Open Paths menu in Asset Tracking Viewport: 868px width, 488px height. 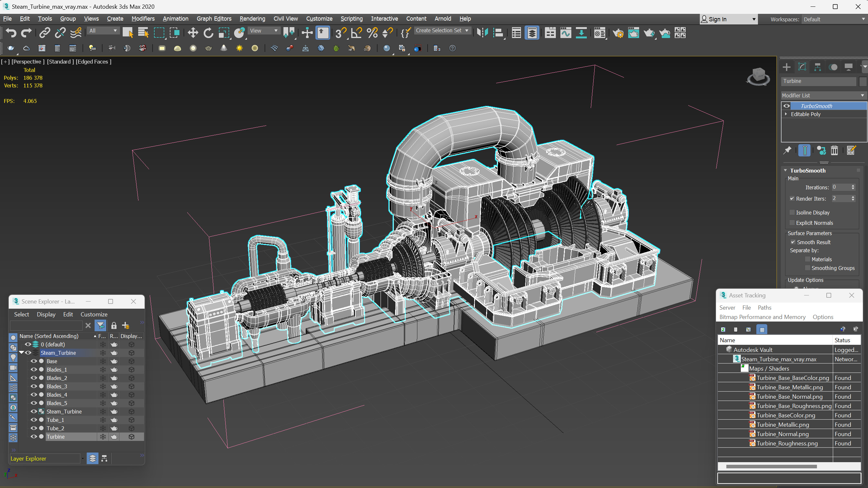click(x=764, y=307)
